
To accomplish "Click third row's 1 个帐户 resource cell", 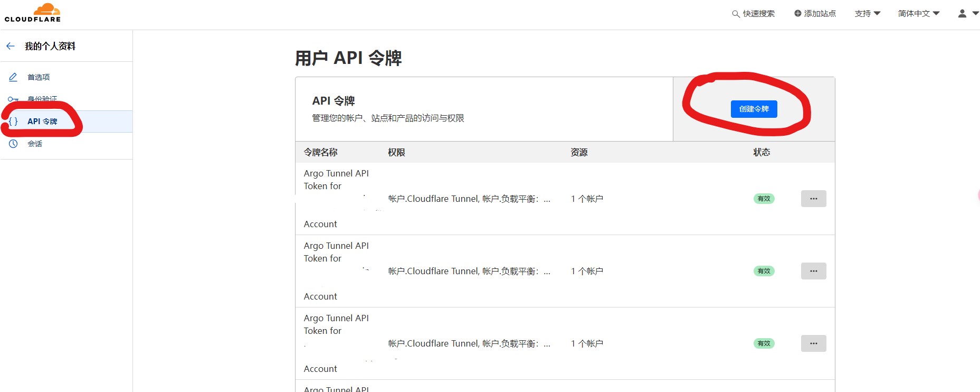I will pos(587,343).
